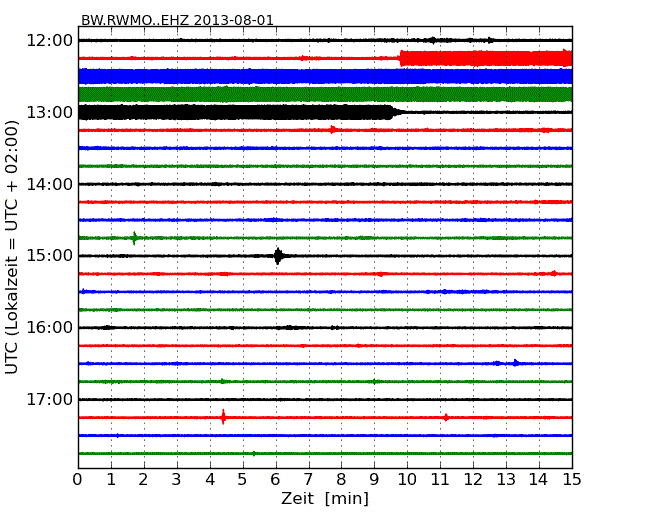
Task: Click the y-axis label UTC (Lokalzeit = UTC + 02:00)
Action: coord(12,247)
